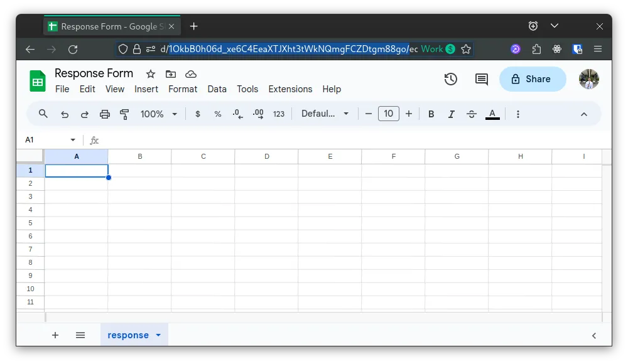Open the zoom level dropdown
This screenshot has width=628, height=364.
tap(159, 114)
